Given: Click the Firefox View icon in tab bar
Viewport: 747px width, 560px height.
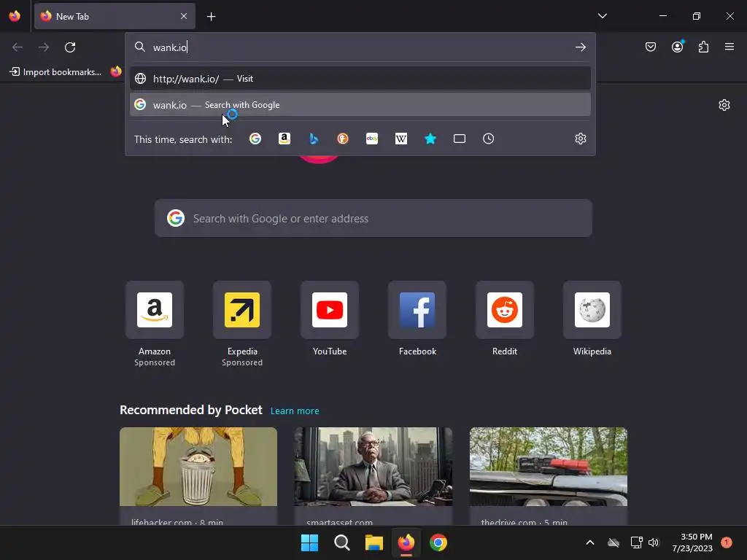Looking at the screenshot, I should coord(15,16).
